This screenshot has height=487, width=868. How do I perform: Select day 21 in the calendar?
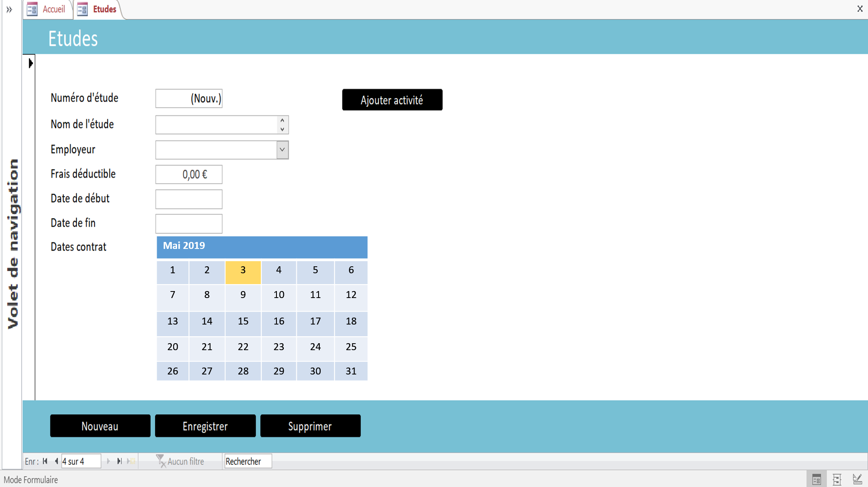pos(207,349)
